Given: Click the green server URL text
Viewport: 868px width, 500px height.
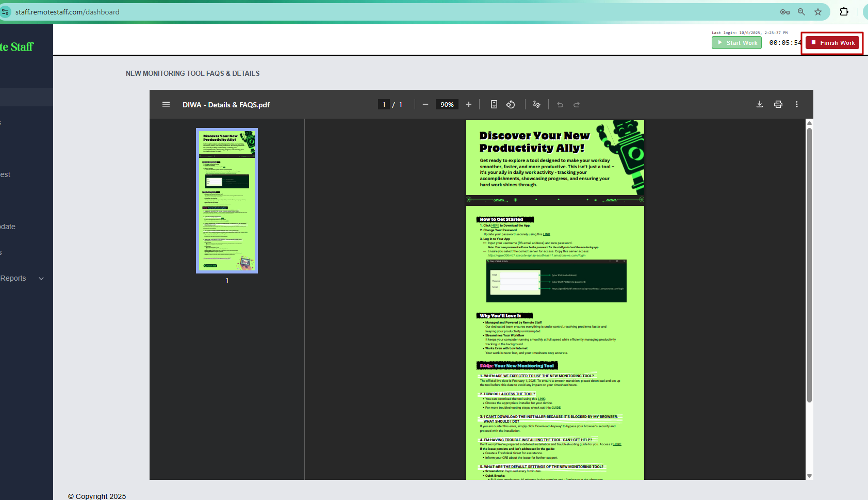Looking at the screenshot, I should click(x=536, y=255).
